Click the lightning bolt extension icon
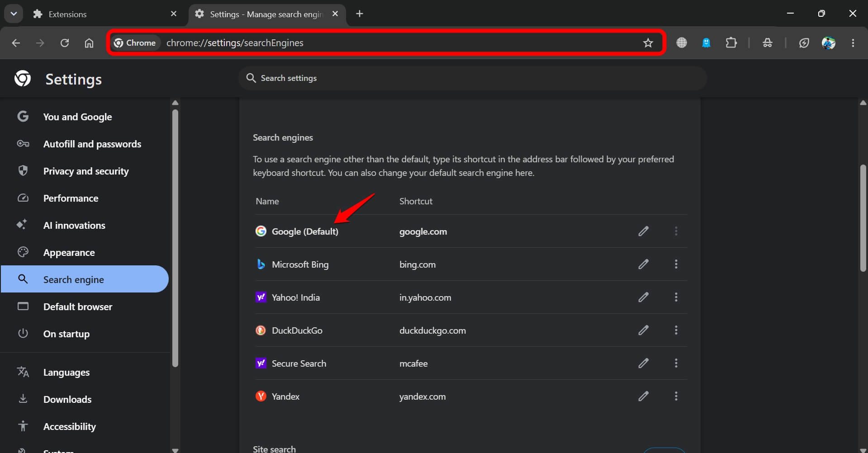This screenshot has height=453, width=868. pyautogui.click(x=804, y=43)
